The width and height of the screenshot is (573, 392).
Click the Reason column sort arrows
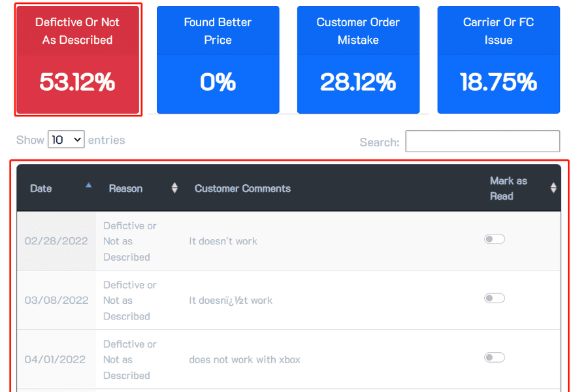click(x=174, y=188)
